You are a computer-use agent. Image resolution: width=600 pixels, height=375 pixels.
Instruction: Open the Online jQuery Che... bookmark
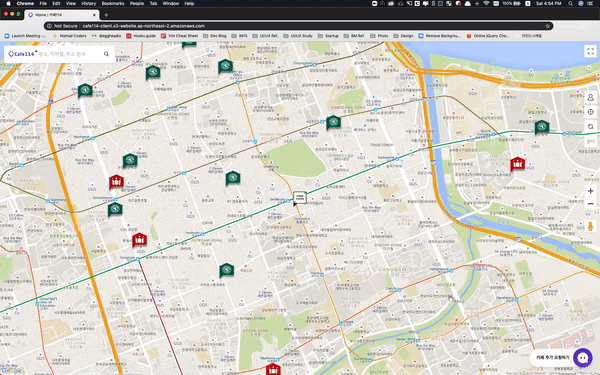pyautogui.click(x=488, y=36)
